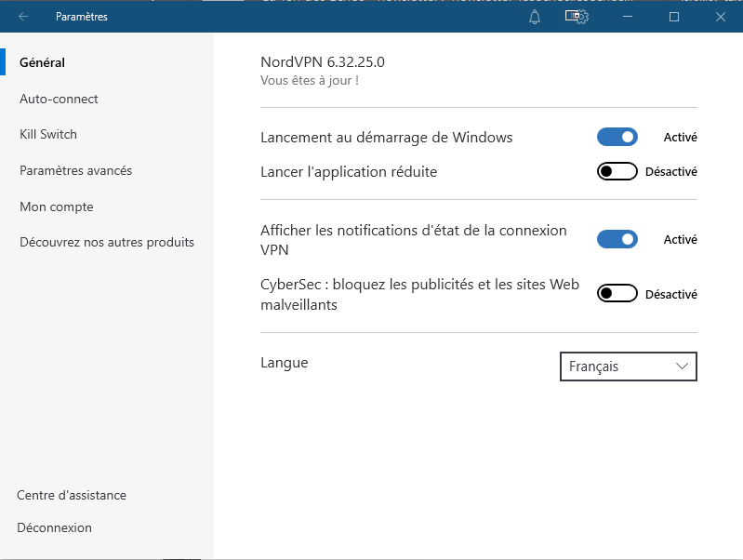Go back using the arrow icon
Screen dimensions: 743x560
tap(23, 17)
